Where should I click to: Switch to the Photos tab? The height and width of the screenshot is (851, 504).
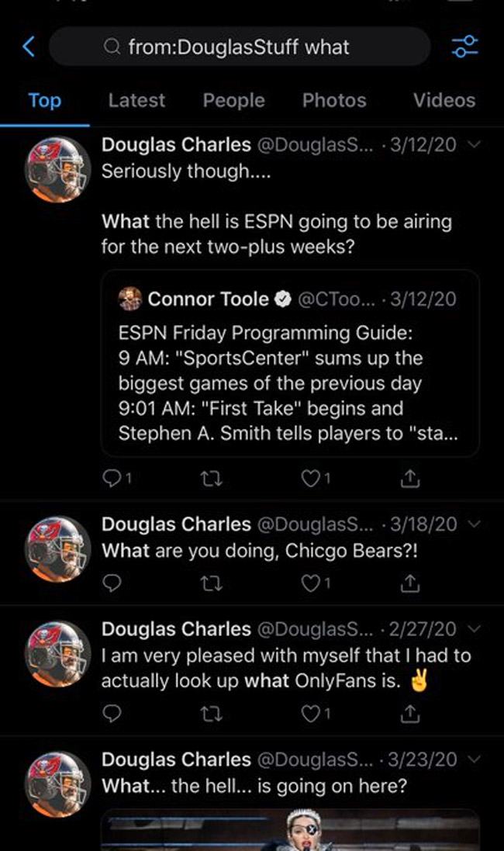pos(334,100)
